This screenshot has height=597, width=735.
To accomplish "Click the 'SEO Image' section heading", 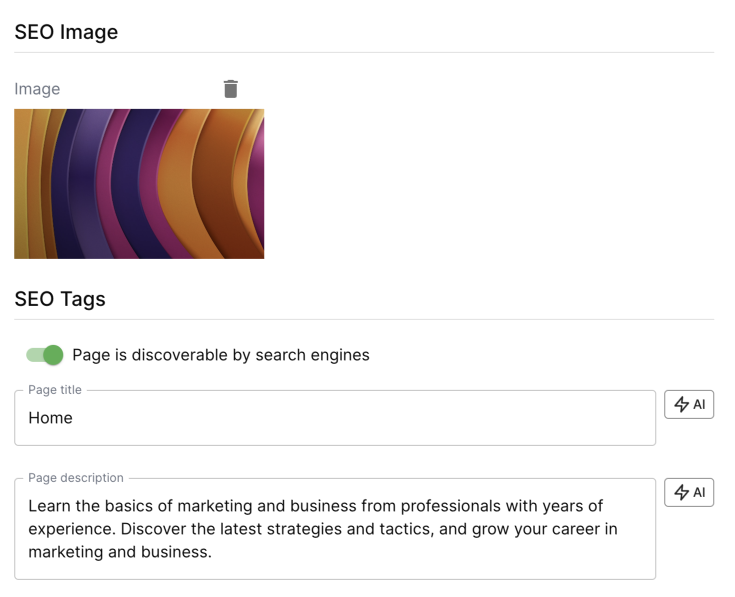I will click(66, 32).
